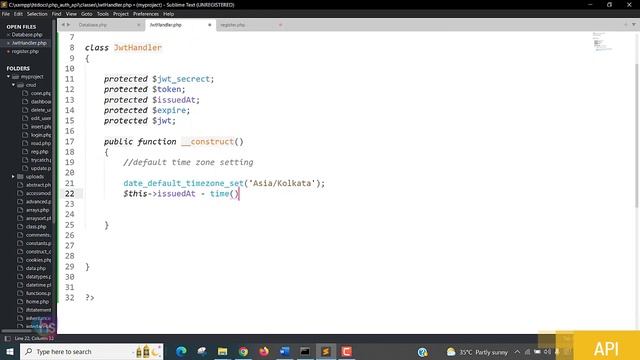Open the Goto menu

point(87,14)
